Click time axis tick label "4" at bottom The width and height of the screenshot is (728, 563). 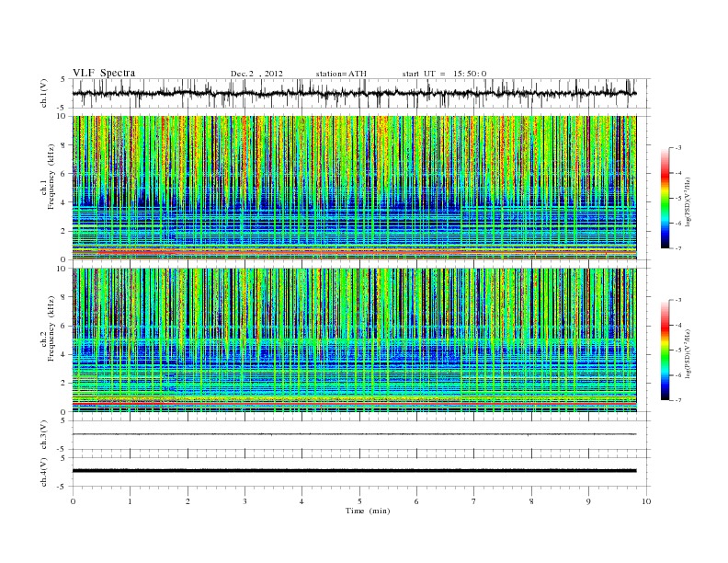(301, 501)
